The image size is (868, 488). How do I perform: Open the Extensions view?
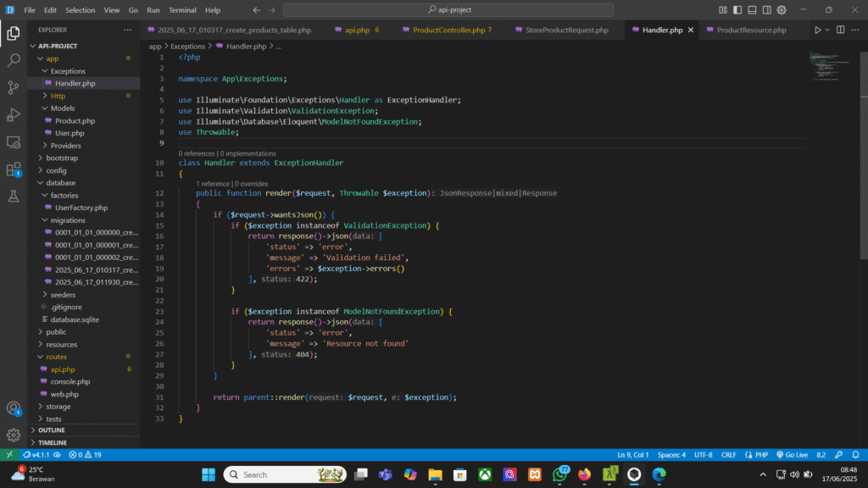(14, 169)
